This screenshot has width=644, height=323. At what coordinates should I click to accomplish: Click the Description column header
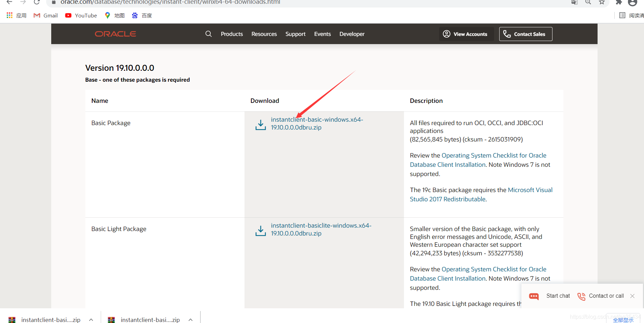tap(426, 100)
